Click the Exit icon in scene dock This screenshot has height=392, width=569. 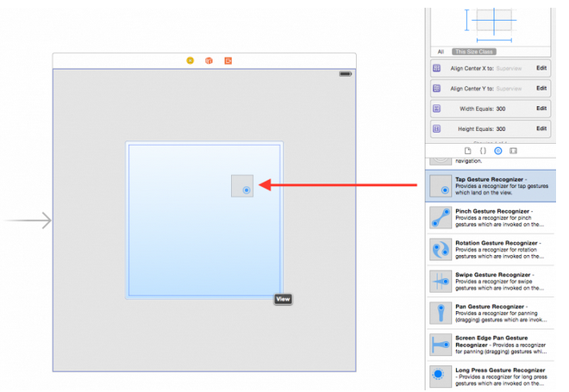(x=228, y=60)
